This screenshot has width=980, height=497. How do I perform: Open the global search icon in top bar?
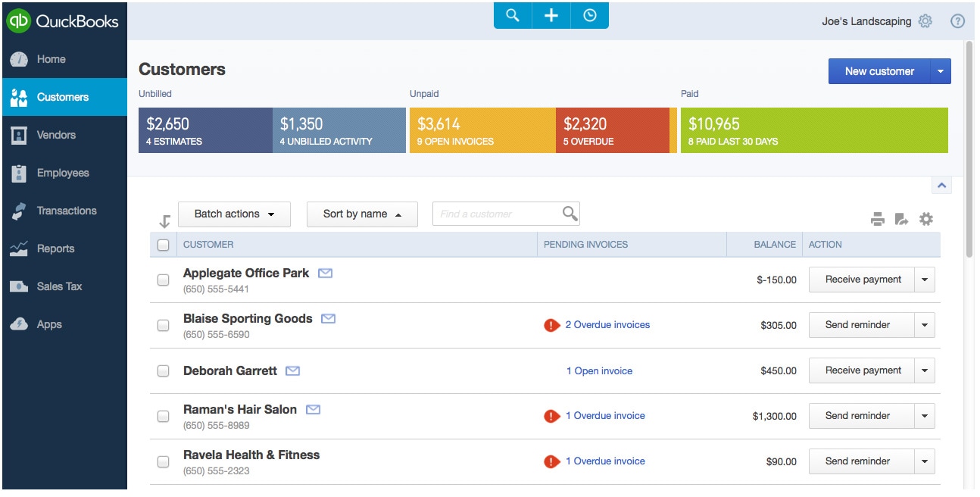pyautogui.click(x=512, y=14)
